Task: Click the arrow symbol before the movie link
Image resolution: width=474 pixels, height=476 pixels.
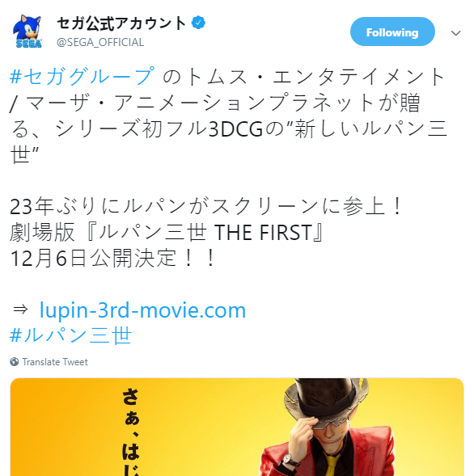Action: click(x=20, y=310)
